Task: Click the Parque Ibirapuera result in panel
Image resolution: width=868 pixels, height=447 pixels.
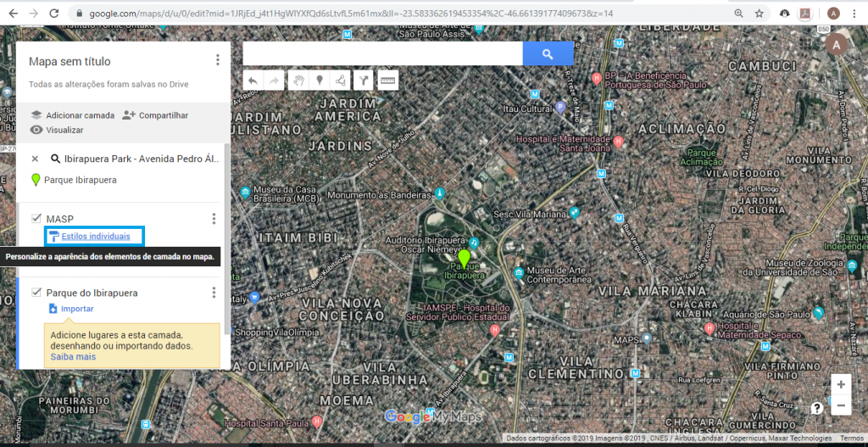Action: click(x=81, y=180)
